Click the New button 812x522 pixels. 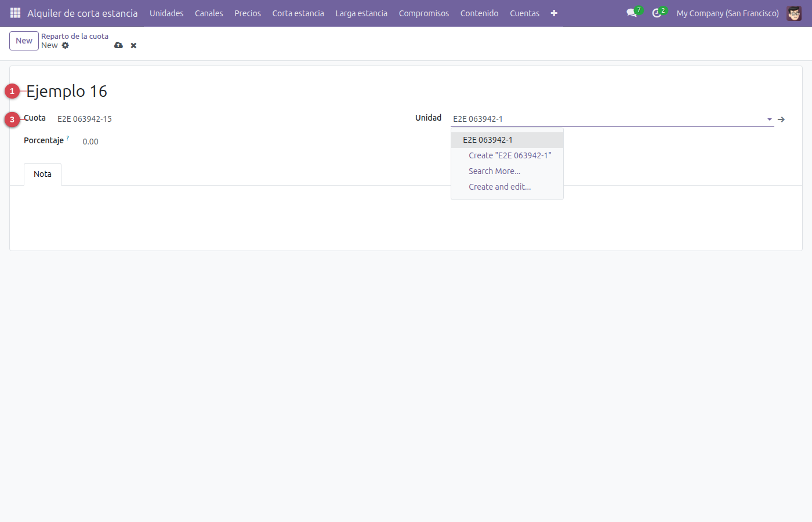click(x=24, y=41)
